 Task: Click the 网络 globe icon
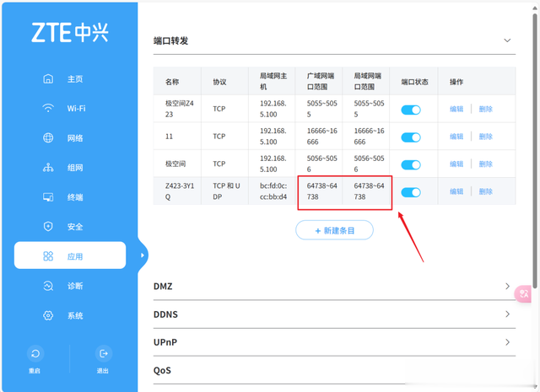[48, 137]
